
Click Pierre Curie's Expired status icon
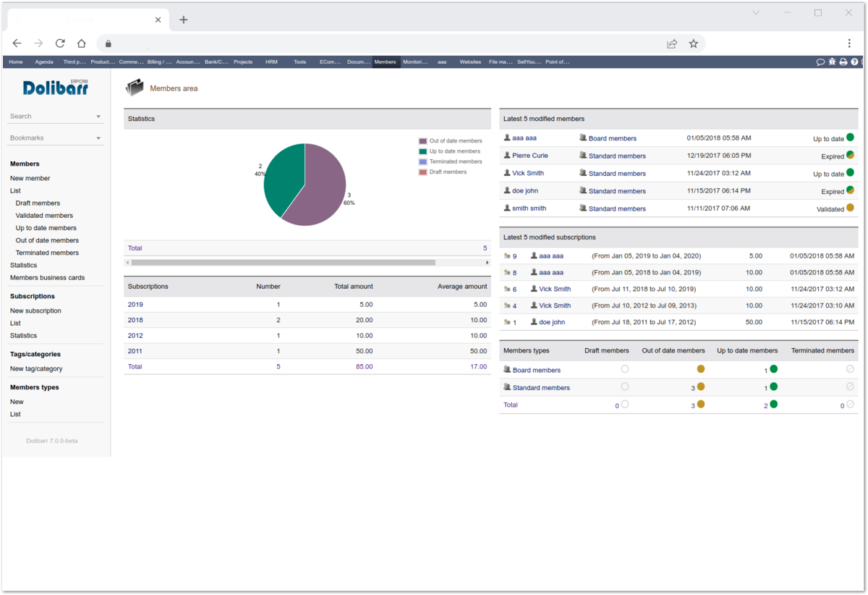850,156
